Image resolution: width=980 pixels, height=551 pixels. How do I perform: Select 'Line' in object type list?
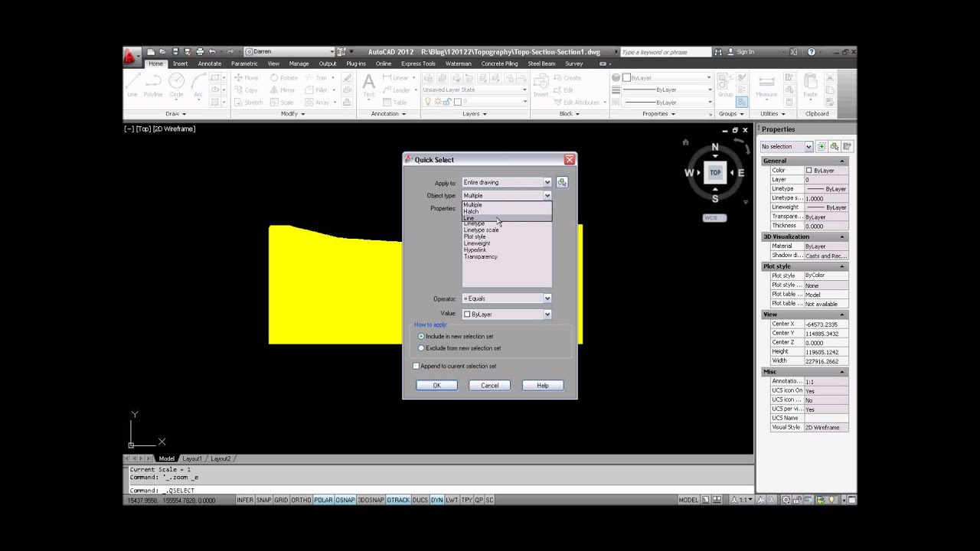coord(506,218)
